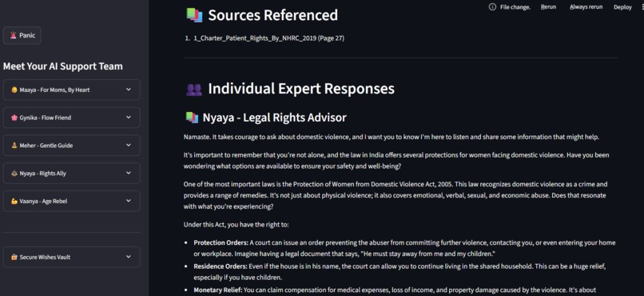Click chevron on Nyaya - Rights Ally
The height and width of the screenshot is (296, 644).
coord(129,173)
